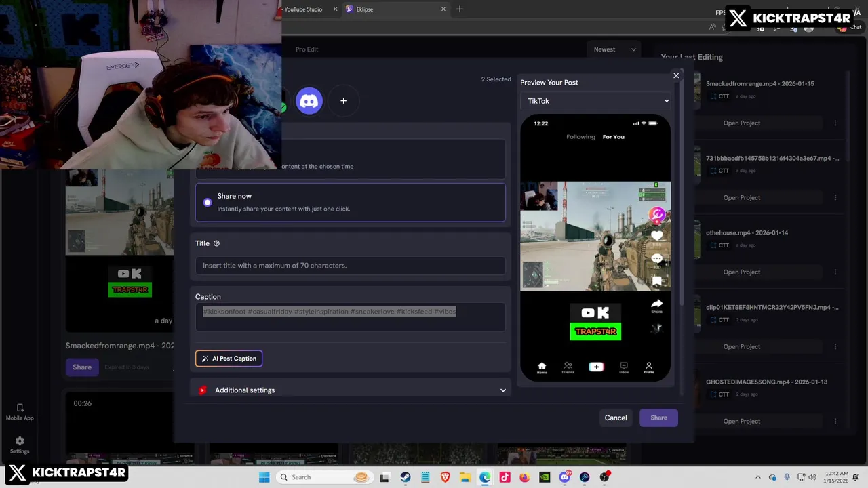Open Discord from the taskbar
868x488 pixels.
(565, 477)
